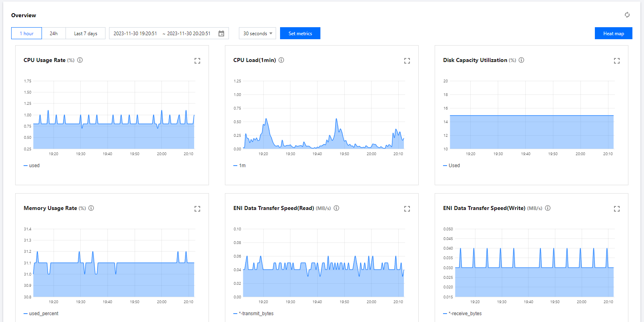Toggle the 'used' series in CPU chart
This screenshot has height=322, width=644.
[32, 166]
